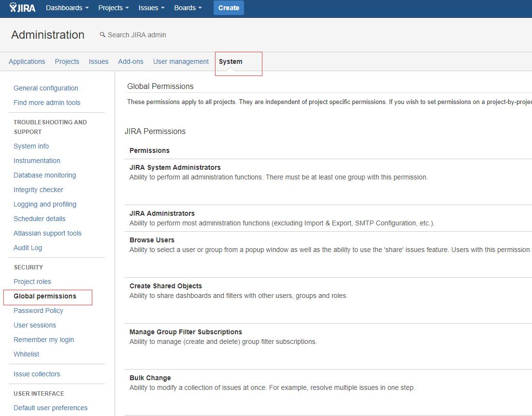Switch to the Projects admin tab
The height and width of the screenshot is (416, 532).
[67, 61]
